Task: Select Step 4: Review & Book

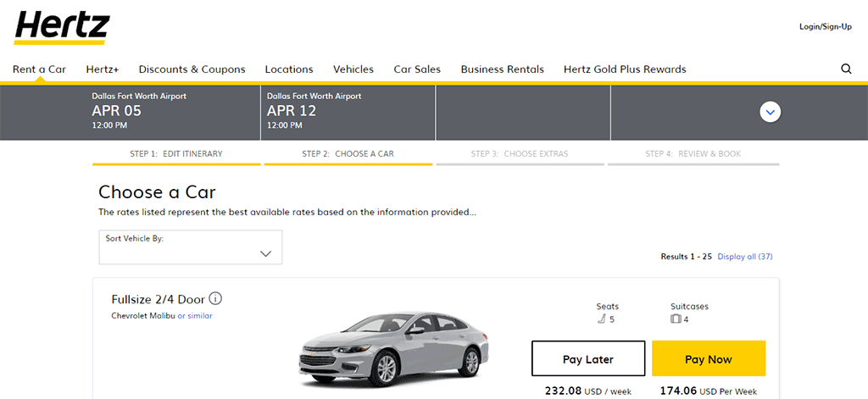Action: click(693, 154)
